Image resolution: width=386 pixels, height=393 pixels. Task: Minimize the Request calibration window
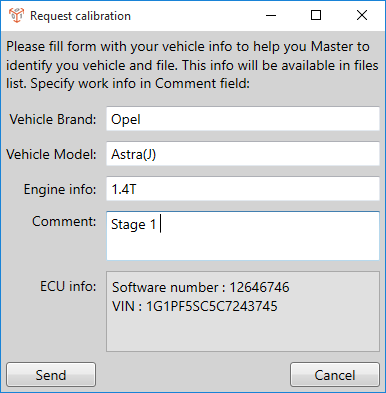(x=271, y=15)
